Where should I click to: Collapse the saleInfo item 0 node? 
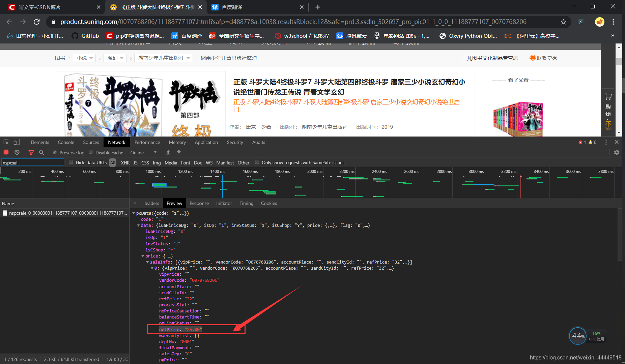pyautogui.click(x=152, y=268)
